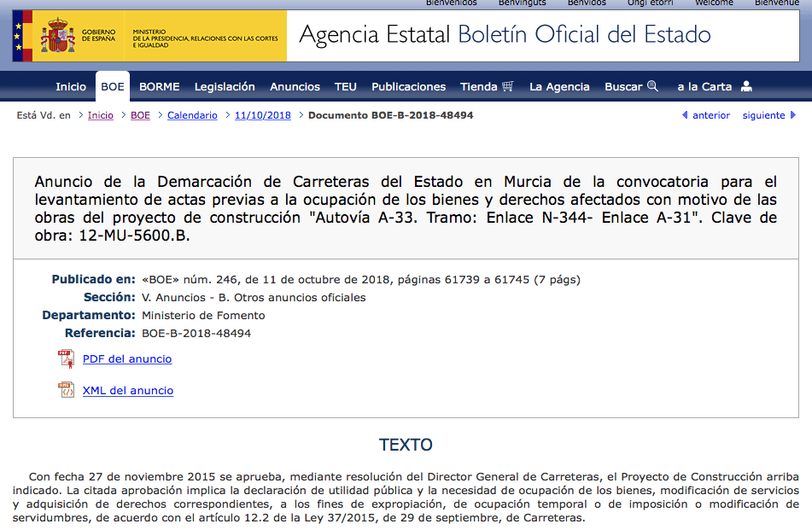This screenshot has height=530, width=812.
Task: Open the Buscar search menu
Action: coord(623,86)
